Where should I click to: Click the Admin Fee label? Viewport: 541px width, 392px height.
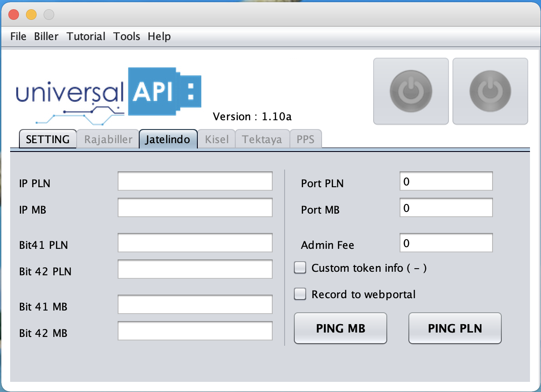[x=327, y=245]
